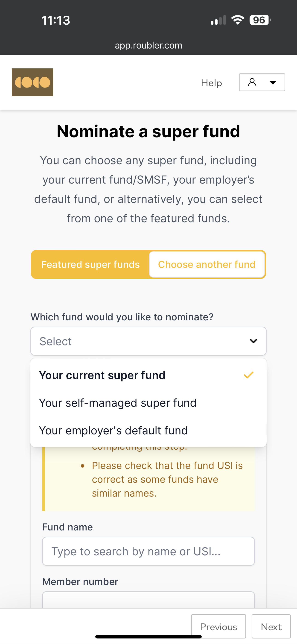Open the fund nomination Select combo box
Viewport: 297px width, 644px height.
pyautogui.click(x=148, y=341)
